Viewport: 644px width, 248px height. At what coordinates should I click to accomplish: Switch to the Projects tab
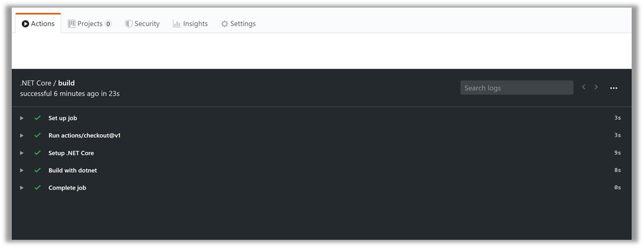[89, 24]
